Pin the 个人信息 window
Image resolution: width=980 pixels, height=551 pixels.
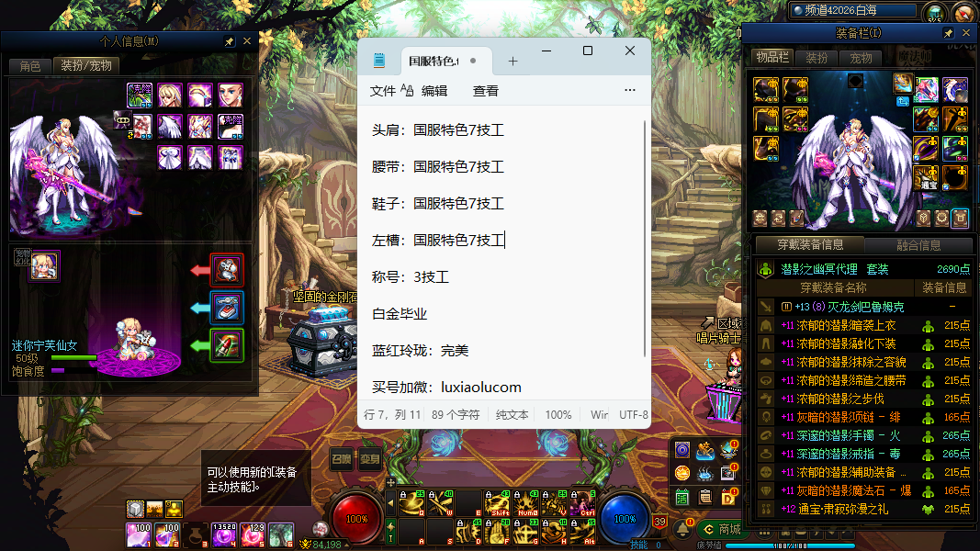coord(230,41)
